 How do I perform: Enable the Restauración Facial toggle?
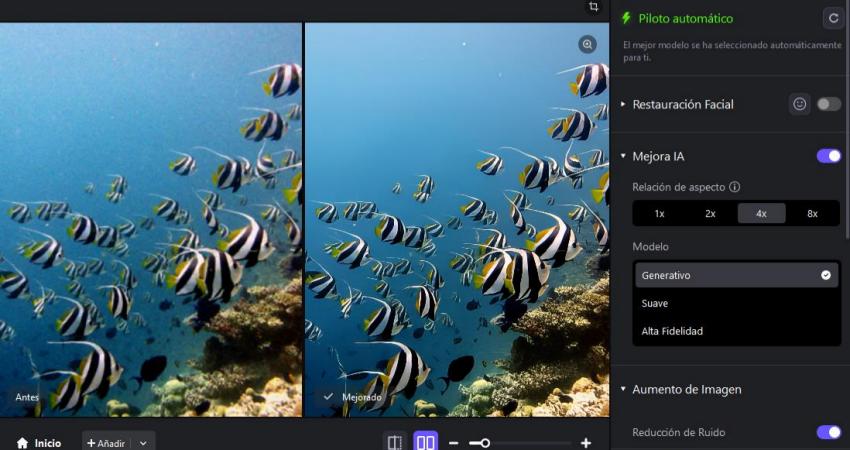[x=828, y=104]
